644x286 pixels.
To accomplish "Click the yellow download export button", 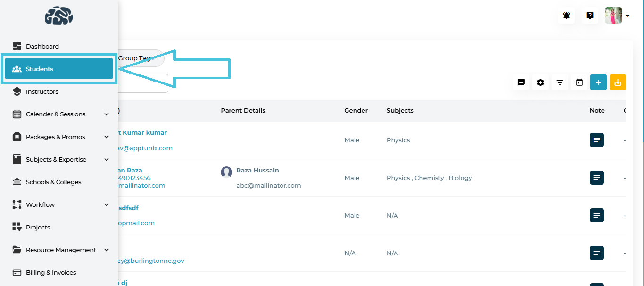I will [618, 82].
